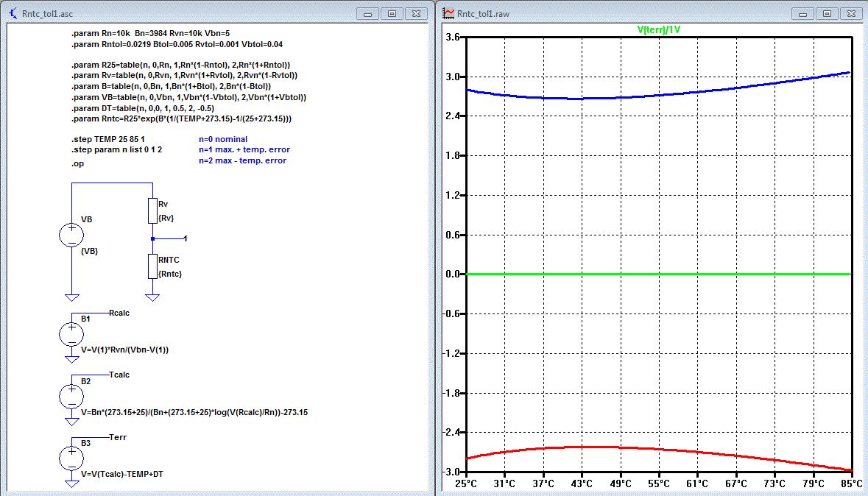Click the schematic icon in Rntc_tol1.asc title bar
This screenshot has height=496, width=868.
click(13, 14)
